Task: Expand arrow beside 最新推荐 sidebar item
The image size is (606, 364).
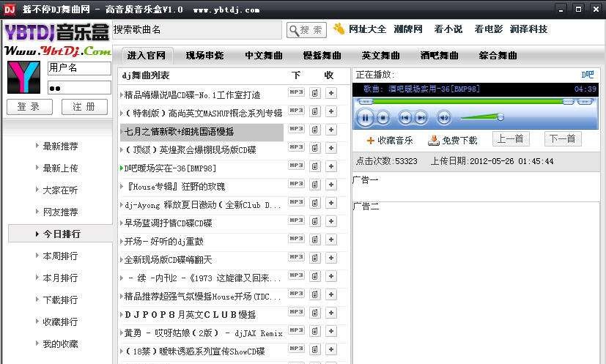Action: point(37,146)
